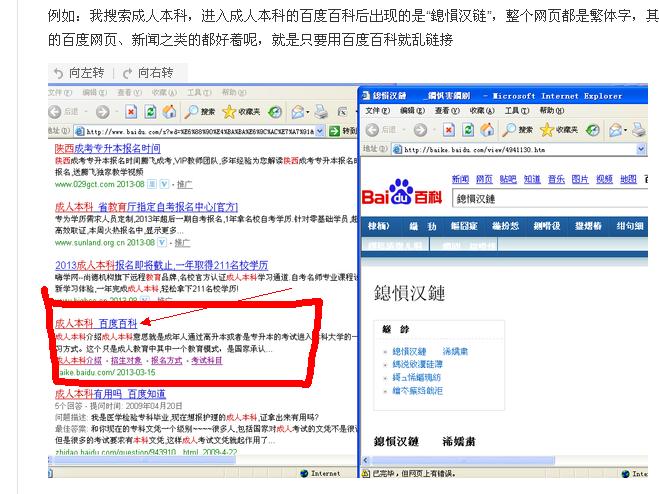
Task: Click the Home icon in right IE window
Action: click(486, 130)
